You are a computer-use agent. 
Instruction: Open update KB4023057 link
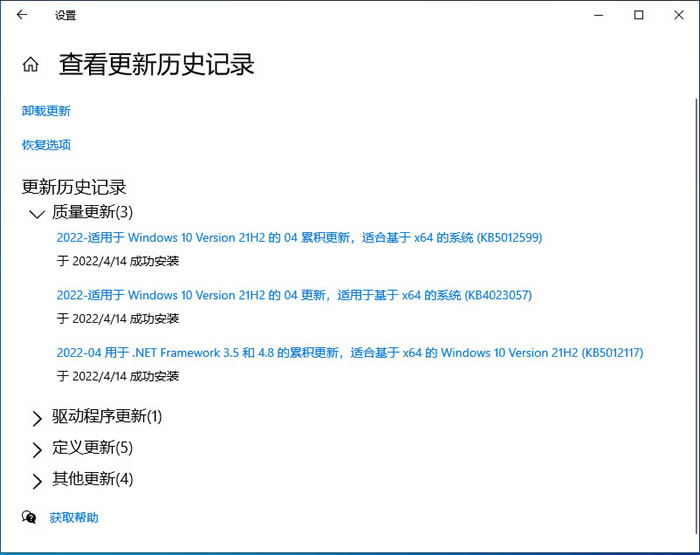tap(294, 295)
